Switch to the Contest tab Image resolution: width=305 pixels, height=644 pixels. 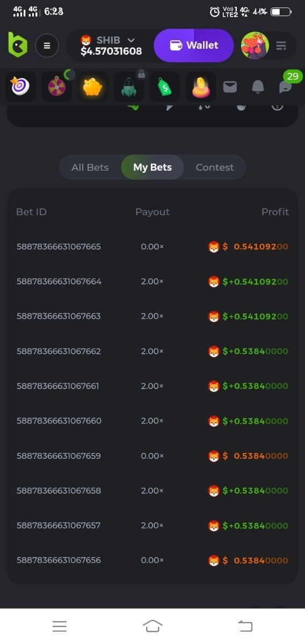(215, 167)
